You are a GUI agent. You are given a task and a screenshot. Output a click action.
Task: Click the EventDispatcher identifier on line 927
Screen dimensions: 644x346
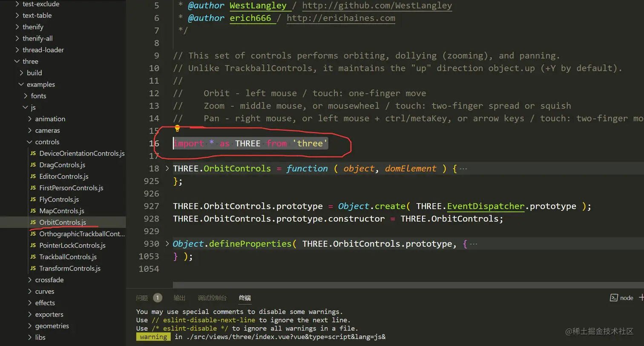point(486,206)
